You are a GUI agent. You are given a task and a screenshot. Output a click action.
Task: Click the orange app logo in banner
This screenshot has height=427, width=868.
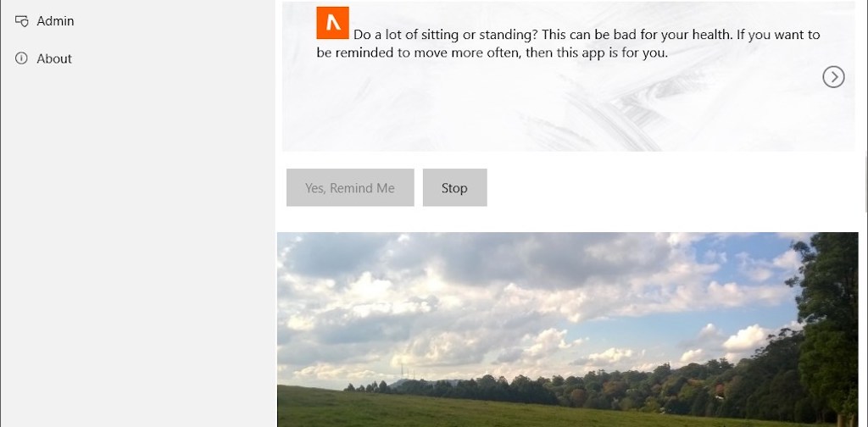332,23
